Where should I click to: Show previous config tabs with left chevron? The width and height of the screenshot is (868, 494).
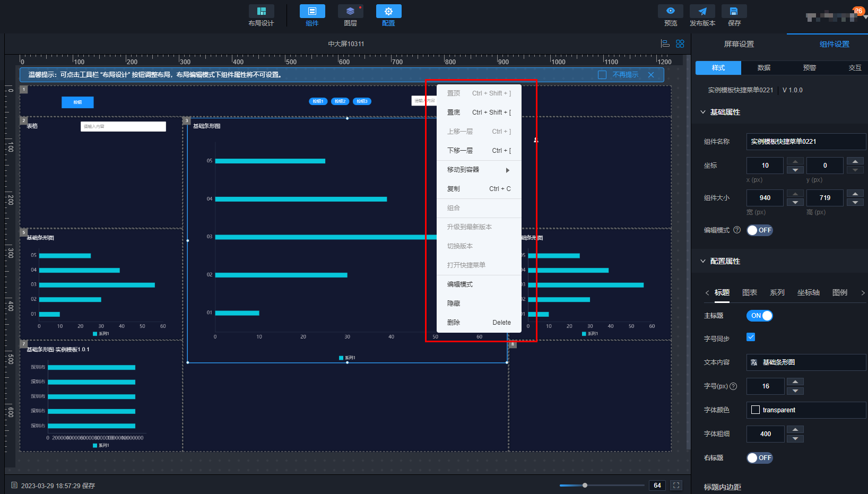pos(707,293)
